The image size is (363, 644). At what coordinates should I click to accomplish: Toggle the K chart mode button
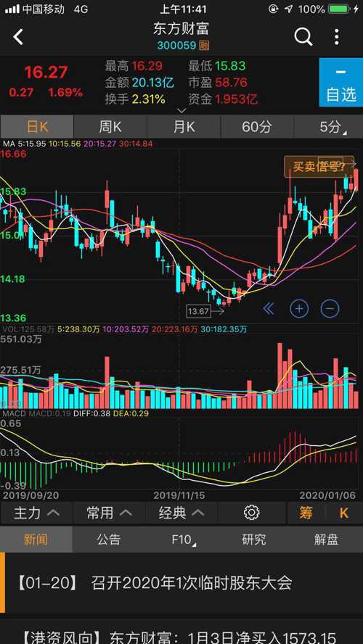(344, 513)
